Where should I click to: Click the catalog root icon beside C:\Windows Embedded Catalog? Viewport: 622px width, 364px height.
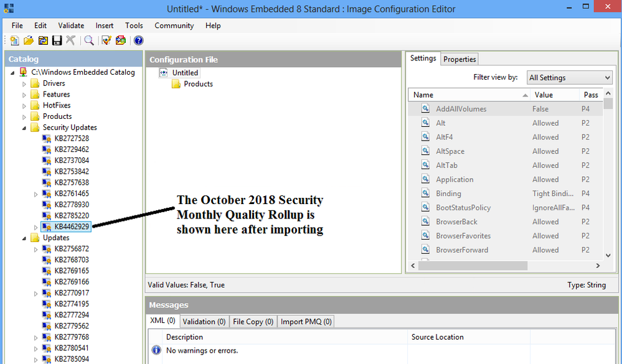[24, 72]
